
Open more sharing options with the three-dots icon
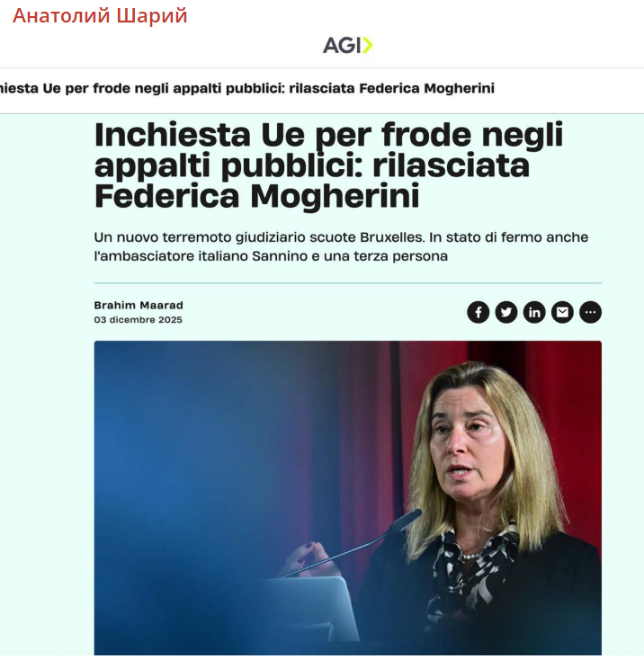[591, 312]
